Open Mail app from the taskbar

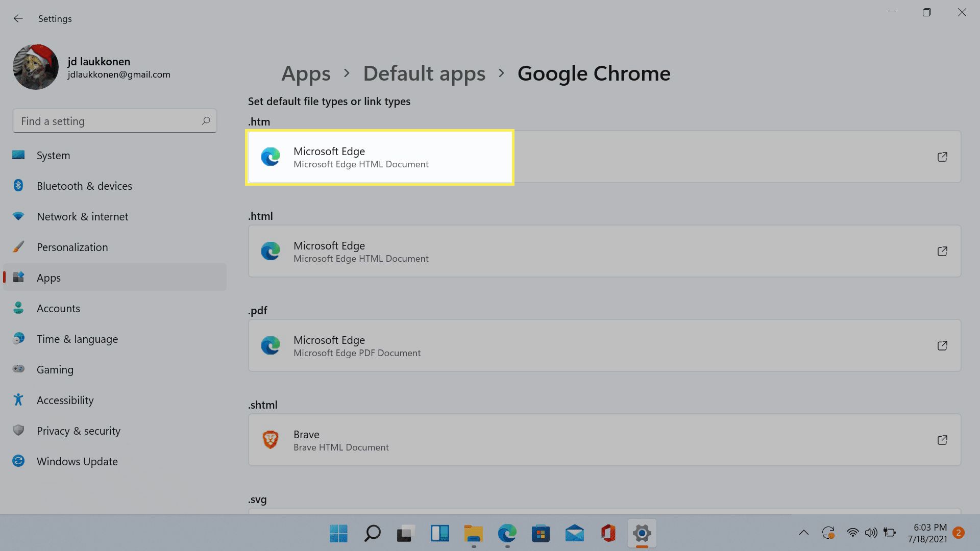pos(575,534)
